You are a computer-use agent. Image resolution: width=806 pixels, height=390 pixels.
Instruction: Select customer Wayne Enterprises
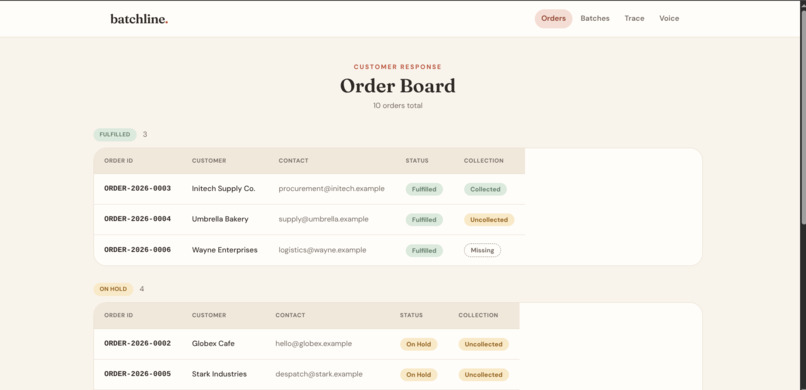(225, 250)
